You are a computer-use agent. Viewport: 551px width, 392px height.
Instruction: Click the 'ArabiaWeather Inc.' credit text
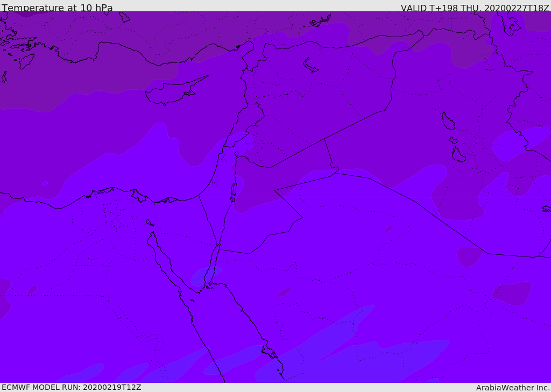click(x=513, y=388)
